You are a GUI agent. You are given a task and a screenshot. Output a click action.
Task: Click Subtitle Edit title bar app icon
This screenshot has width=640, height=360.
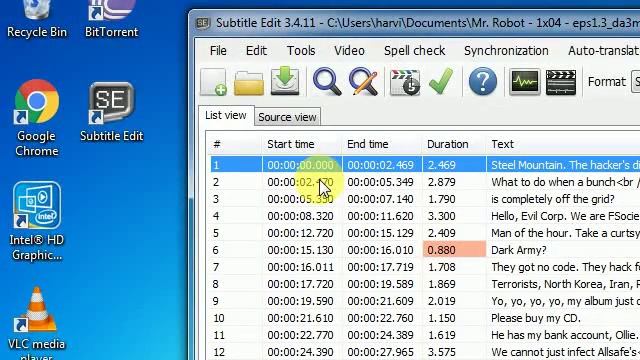[203, 23]
